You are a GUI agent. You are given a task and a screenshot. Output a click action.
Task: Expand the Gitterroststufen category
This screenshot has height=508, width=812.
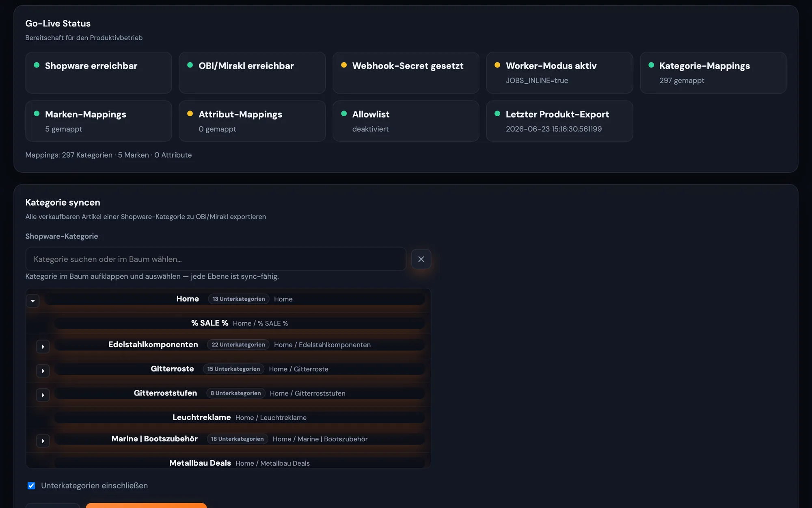(x=43, y=395)
